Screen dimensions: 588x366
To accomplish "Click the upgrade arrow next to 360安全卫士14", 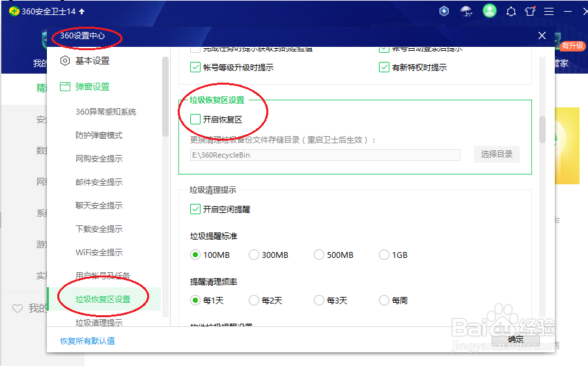I will tap(82, 12).
